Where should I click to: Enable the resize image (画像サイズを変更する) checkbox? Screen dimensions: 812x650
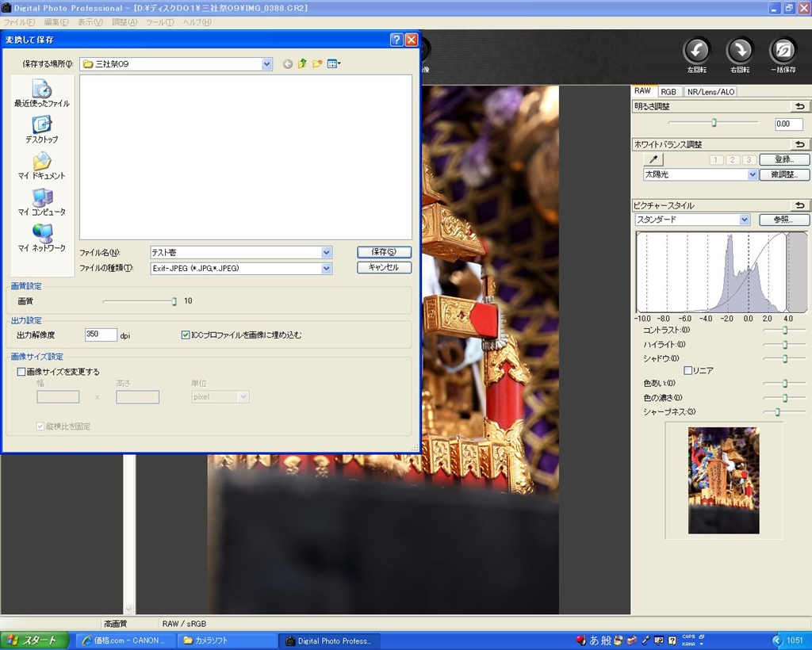coord(22,371)
